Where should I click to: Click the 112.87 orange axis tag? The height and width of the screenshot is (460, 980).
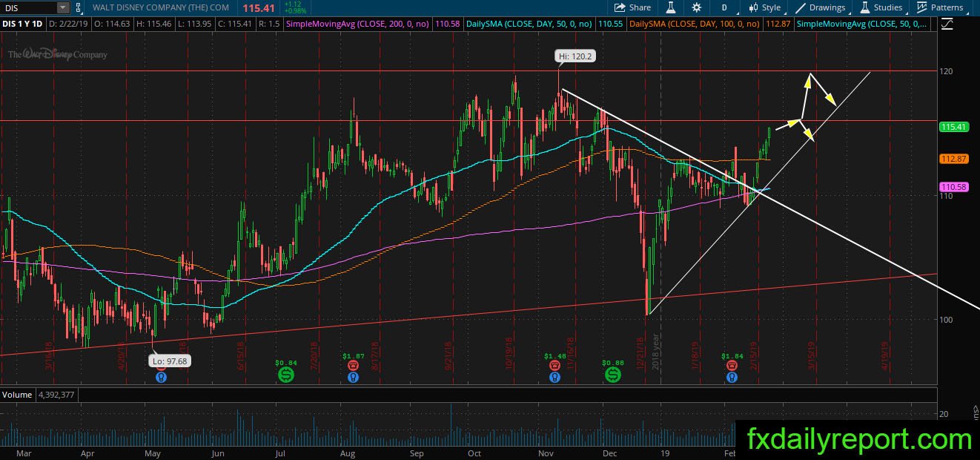pos(953,159)
